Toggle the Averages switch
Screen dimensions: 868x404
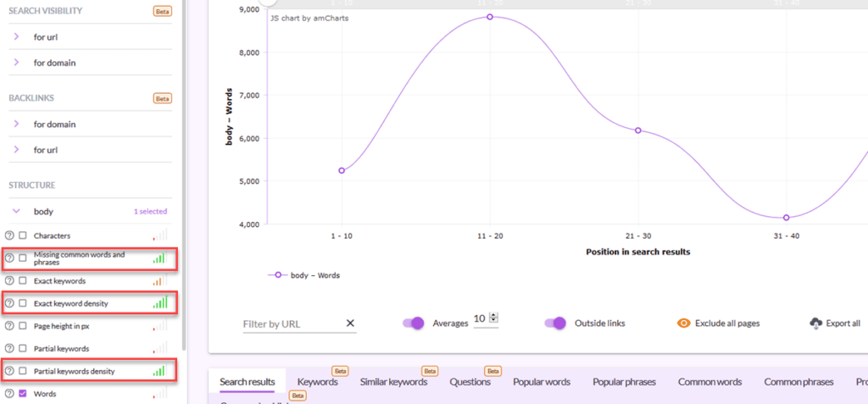[x=414, y=324]
